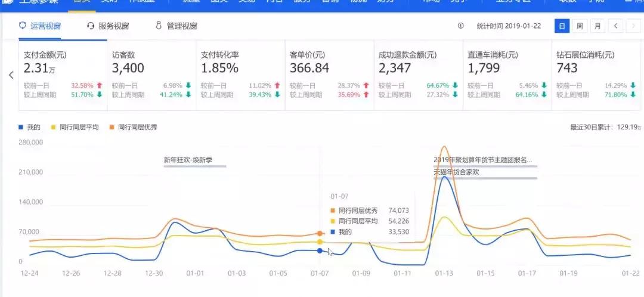Click the blue data point at 01-07
The height and width of the screenshot is (297, 644).
pos(320,250)
